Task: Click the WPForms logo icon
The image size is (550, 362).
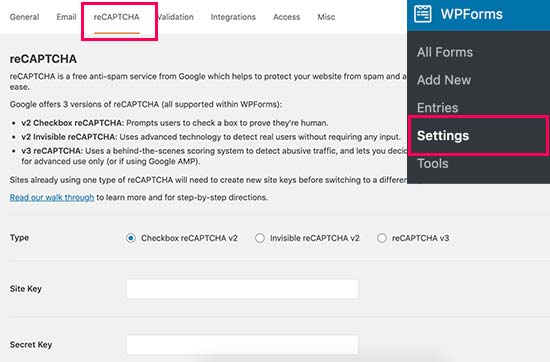Action: tap(422, 14)
